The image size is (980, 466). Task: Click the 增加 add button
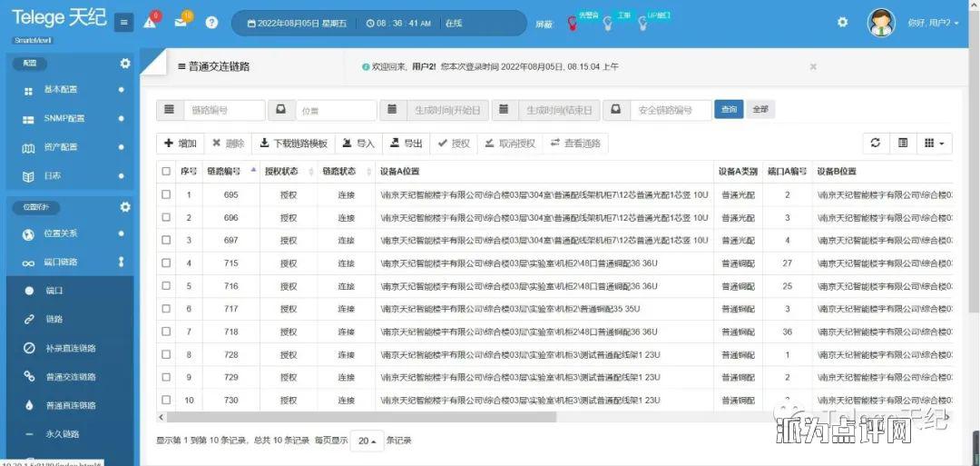[x=181, y=144]
